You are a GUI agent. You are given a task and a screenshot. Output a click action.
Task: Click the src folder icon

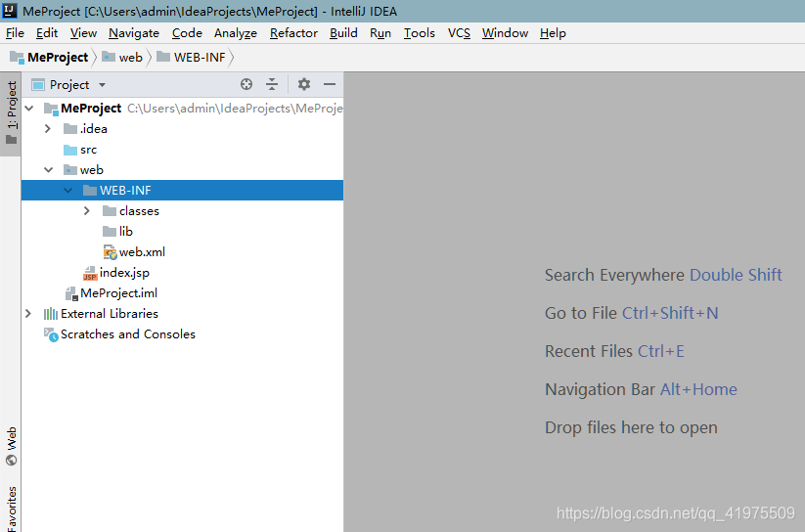[x=70, y=150]
